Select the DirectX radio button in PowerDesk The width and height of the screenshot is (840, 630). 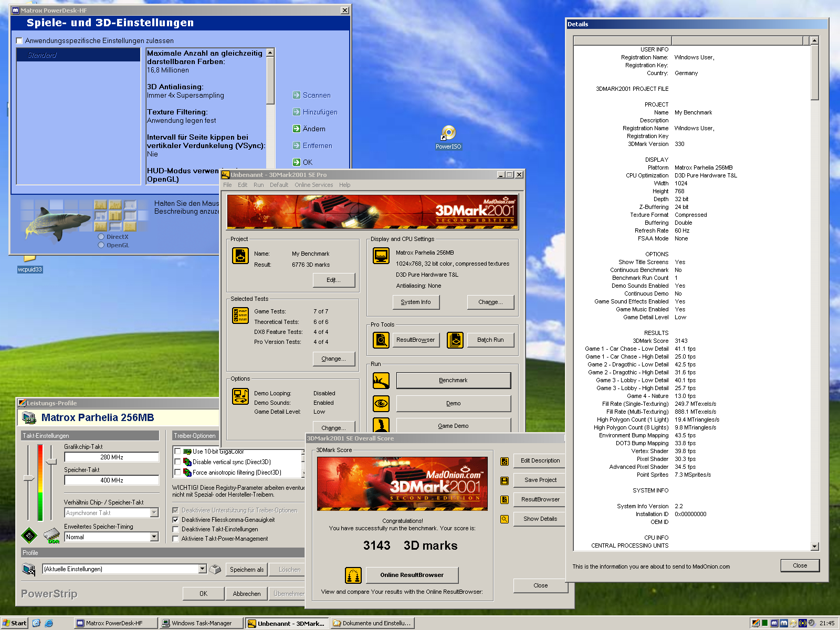[x=101, y=237]
